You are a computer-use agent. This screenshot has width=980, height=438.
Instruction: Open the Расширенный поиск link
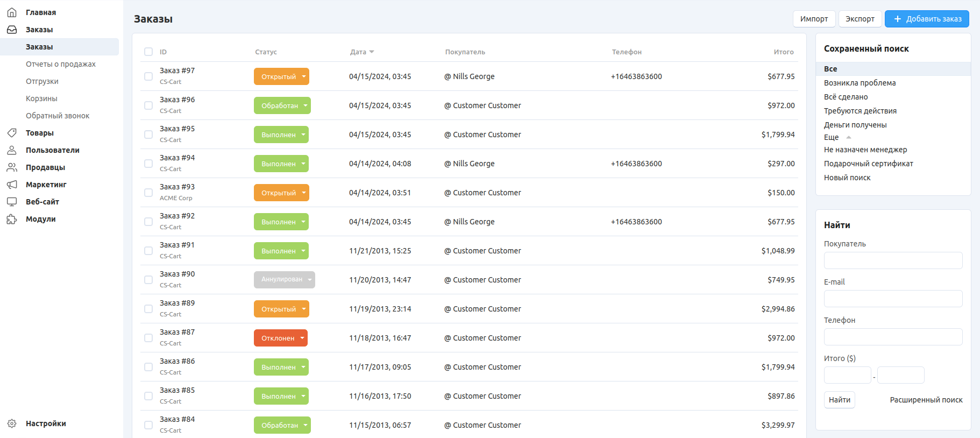point(926,400)
